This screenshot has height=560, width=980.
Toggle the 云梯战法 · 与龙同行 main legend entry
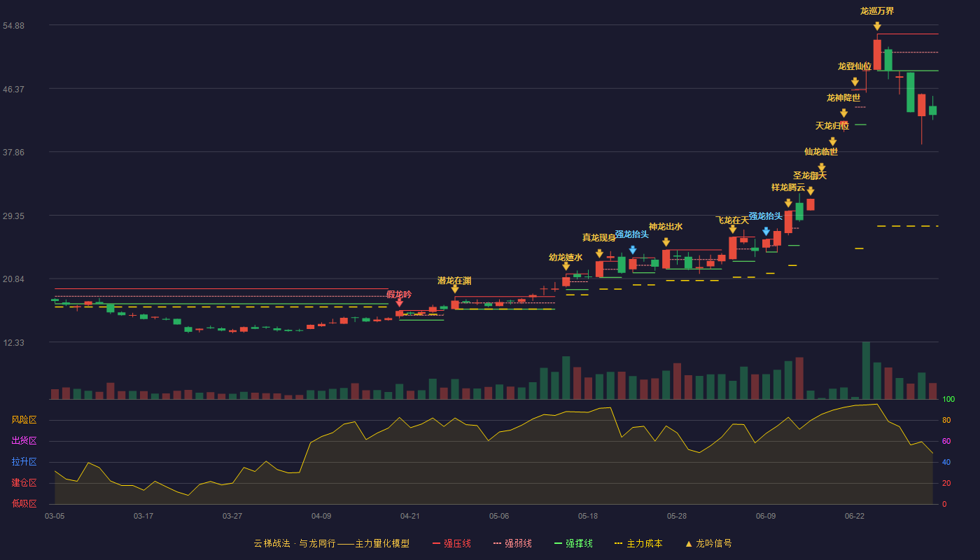pos(331,543)
